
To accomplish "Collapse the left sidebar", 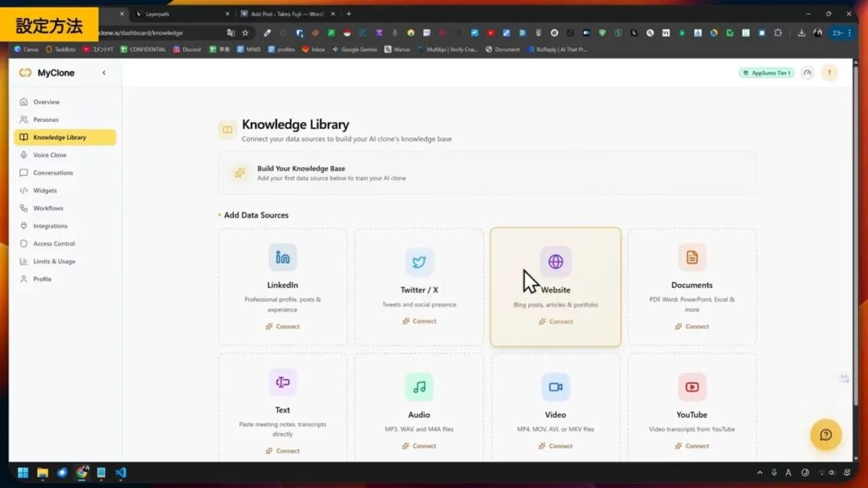I will point(103,73).
